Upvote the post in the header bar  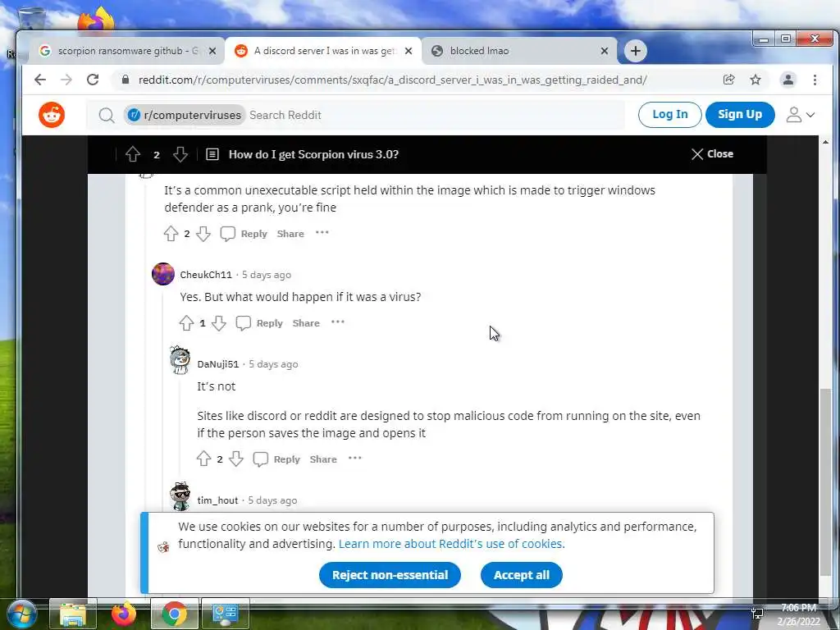[133, 154]
